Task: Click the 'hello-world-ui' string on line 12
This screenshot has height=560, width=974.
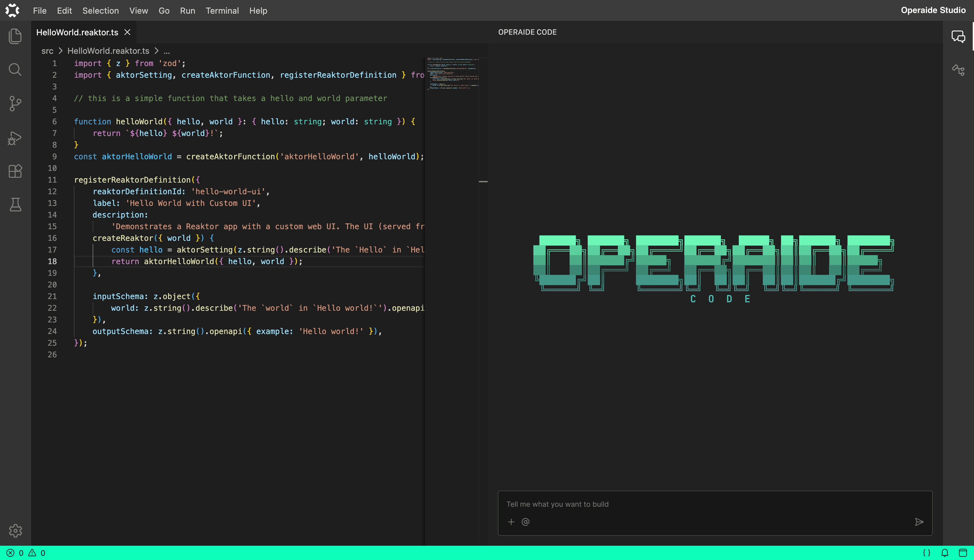Action: [228, 192]
